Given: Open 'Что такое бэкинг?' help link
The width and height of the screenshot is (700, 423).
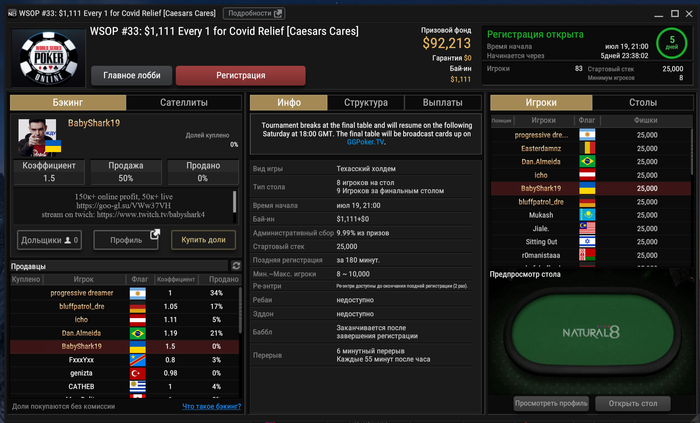Looking at the screenshot, I should pyautogui.click(x=212, y=406).
